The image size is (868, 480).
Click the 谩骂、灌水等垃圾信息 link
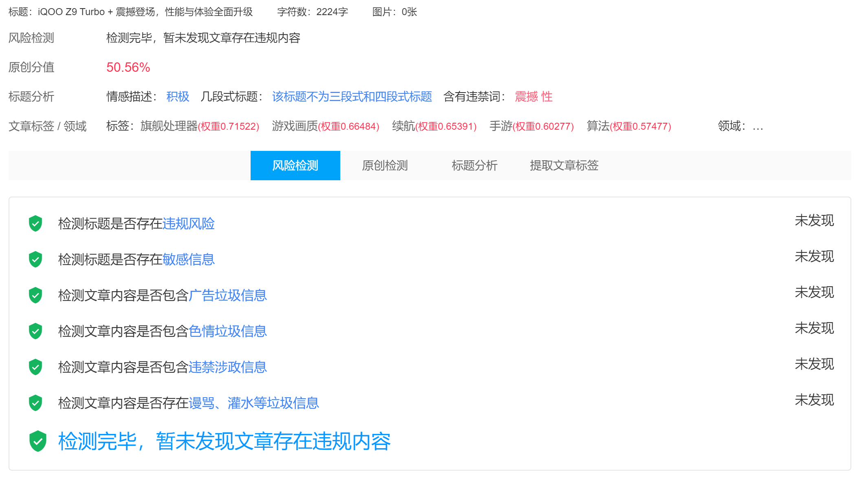tap(254, 403)
